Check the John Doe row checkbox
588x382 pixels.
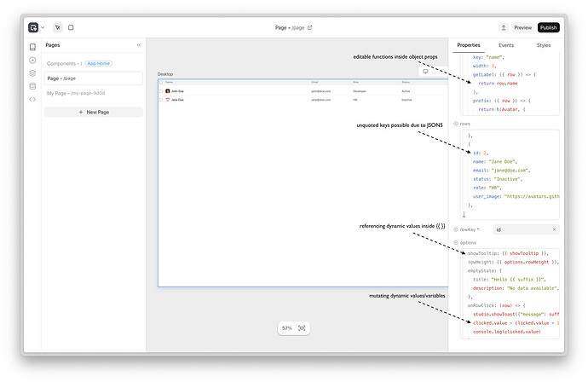tap(161, 90)
